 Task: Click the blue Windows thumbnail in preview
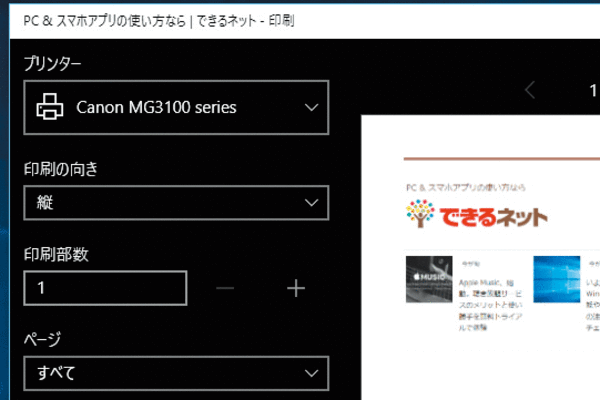click(557, 279)
